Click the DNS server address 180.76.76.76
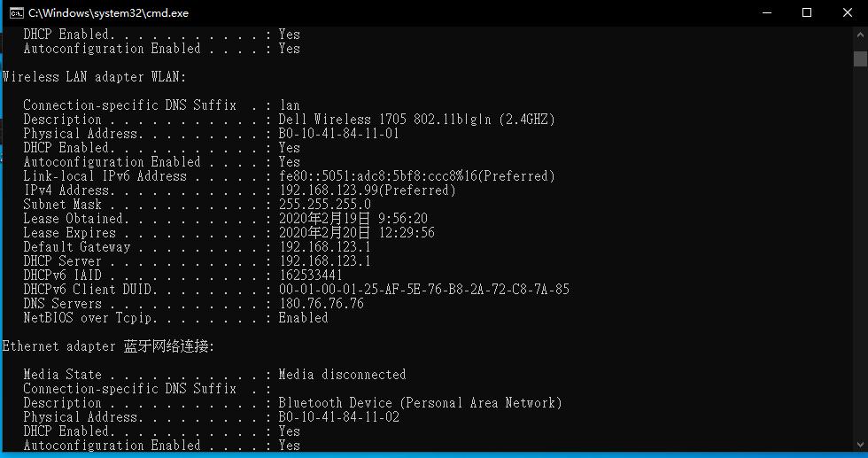 click(x=321, y=304)
